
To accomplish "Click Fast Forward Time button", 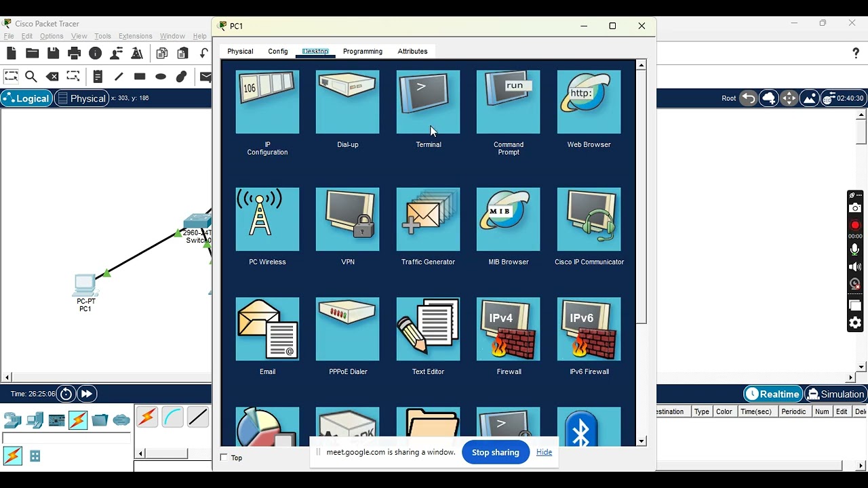I will click(87, 394).
